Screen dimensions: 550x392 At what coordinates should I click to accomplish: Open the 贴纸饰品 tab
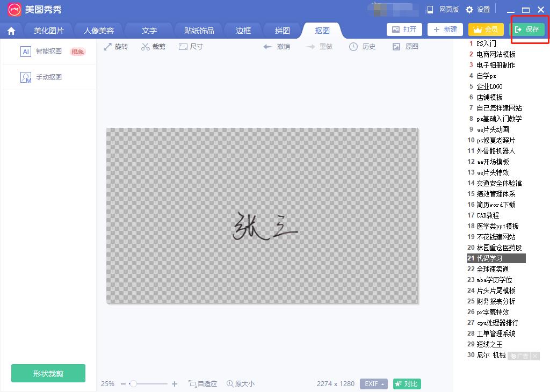[x=198, y=31]
